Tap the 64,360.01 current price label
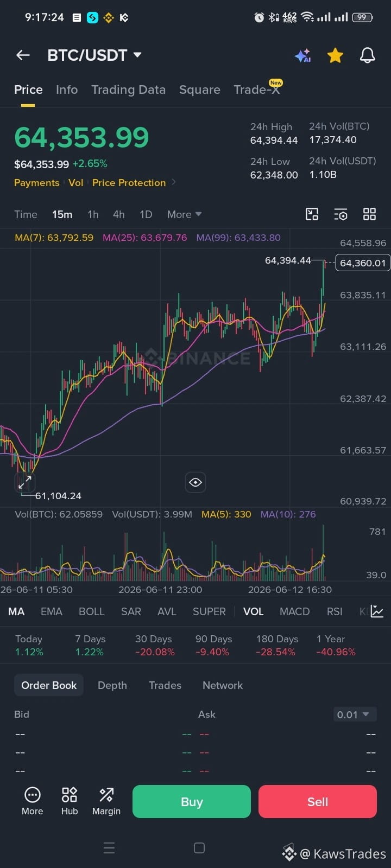Image resolution: width=391 pixels, height=868 pixels. tap(362, 263)
